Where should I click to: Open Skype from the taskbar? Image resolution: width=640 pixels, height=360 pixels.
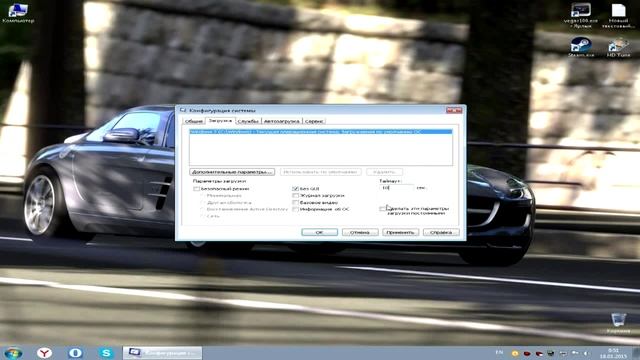[106, 353]
